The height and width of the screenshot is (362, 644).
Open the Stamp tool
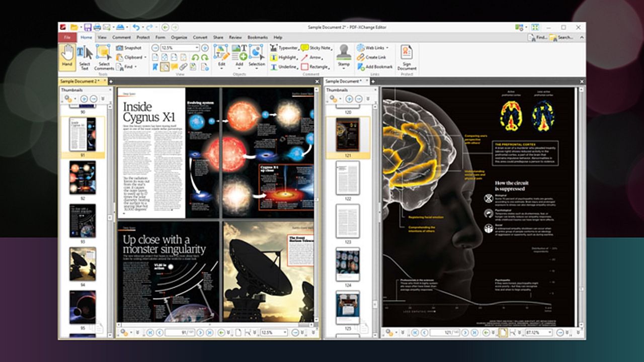pos(344,56)
